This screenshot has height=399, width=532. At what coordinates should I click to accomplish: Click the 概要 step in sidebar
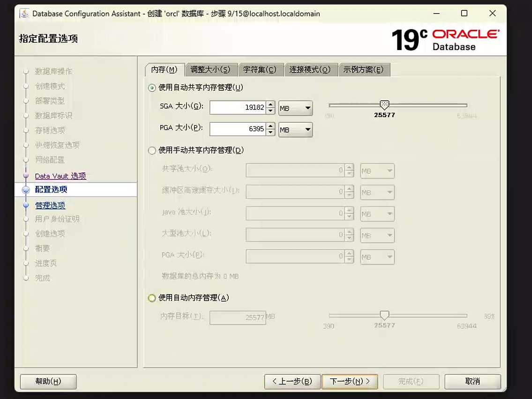click(x=42, y=249)
